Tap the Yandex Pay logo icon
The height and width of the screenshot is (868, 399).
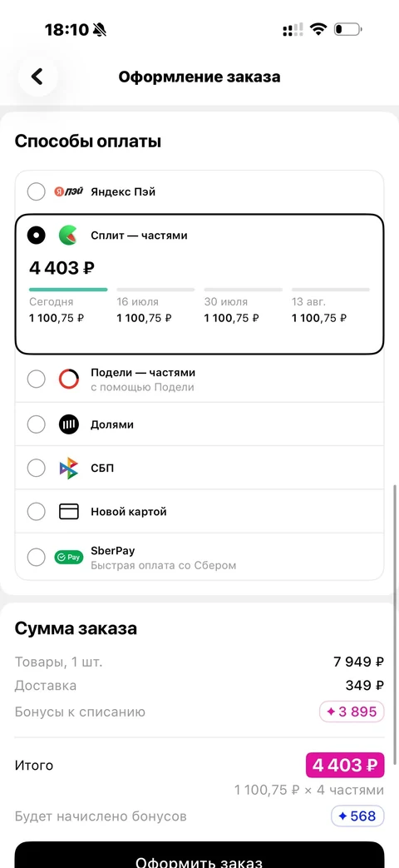coord(68,192)
